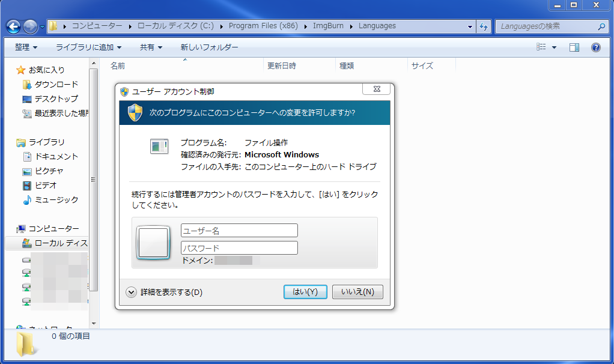The image size is (614, 364).
Task: Click the navigation pane scroll up arrow
Action: coord(94,63)
